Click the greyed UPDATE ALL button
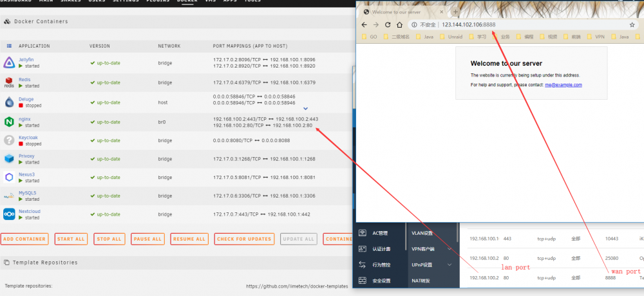This screenshot has height=296, width=644. tap(299, 239)
